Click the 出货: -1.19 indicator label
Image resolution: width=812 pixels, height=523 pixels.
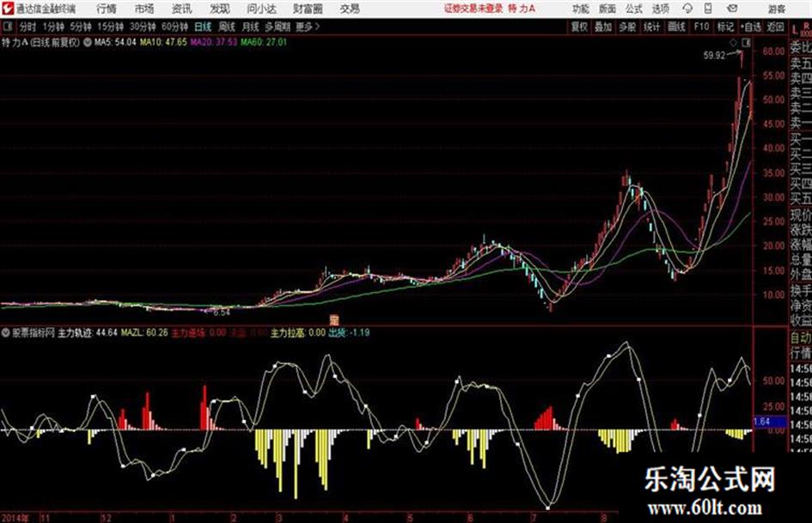click(x=349, y=332)
